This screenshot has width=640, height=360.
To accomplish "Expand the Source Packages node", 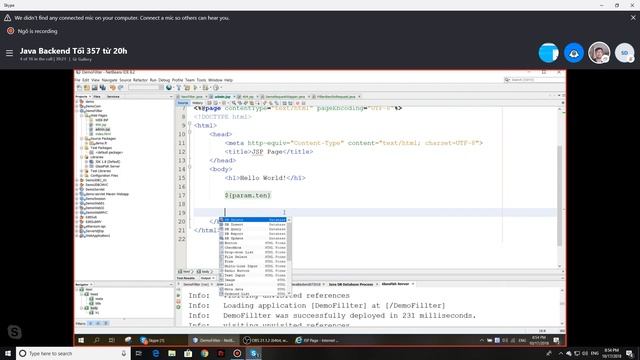I will [x=82, y=138].
